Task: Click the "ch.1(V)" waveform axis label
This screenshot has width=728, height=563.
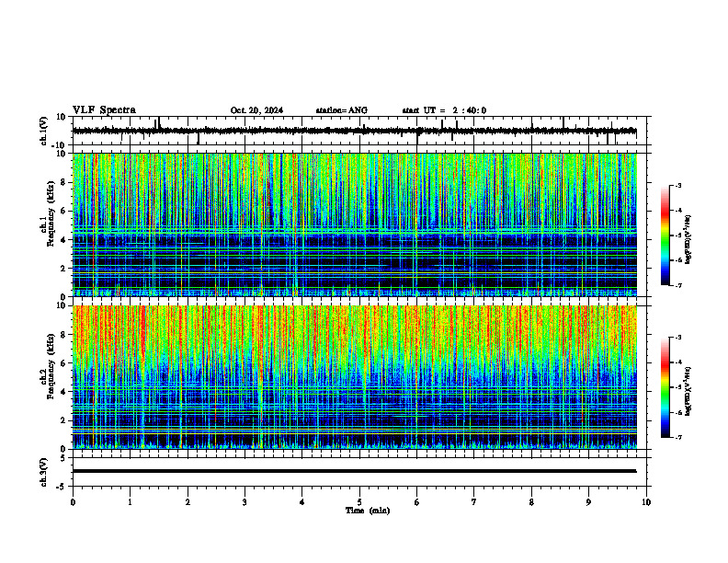Action: 43,131
